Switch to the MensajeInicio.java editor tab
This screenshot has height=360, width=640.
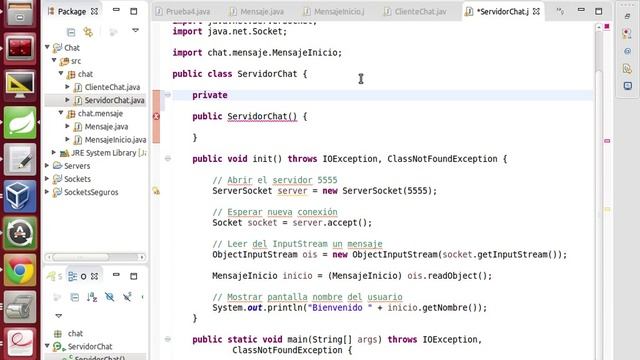[334, 11]
